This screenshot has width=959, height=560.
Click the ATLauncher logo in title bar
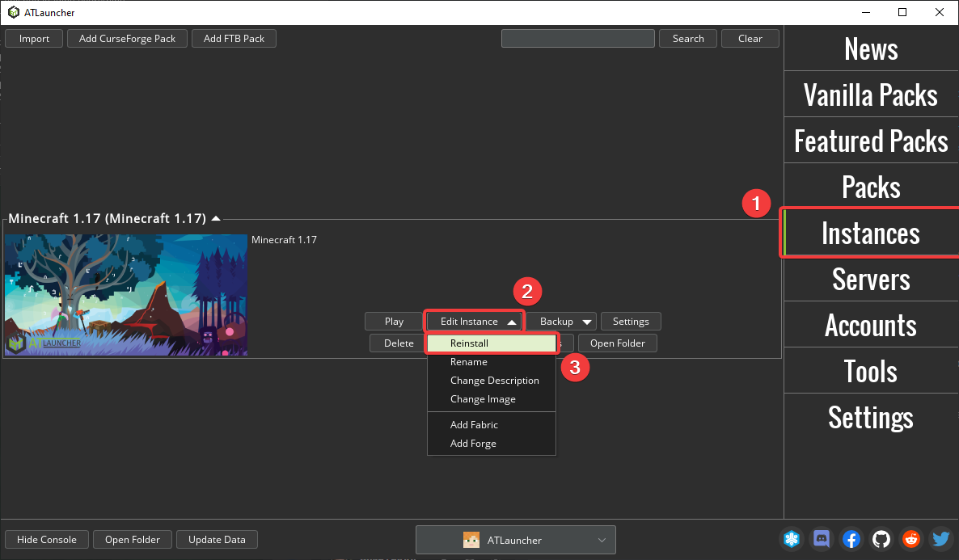tap(14, 12)
